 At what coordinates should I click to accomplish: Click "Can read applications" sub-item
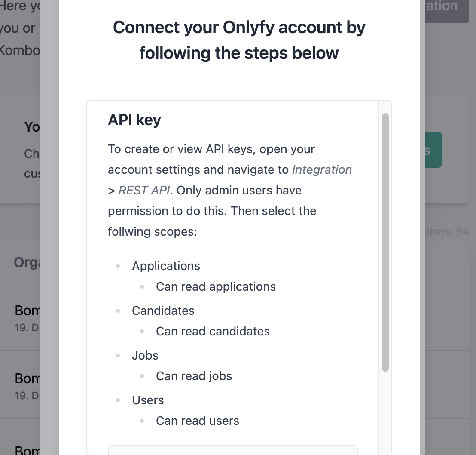[x=216, y=286]
